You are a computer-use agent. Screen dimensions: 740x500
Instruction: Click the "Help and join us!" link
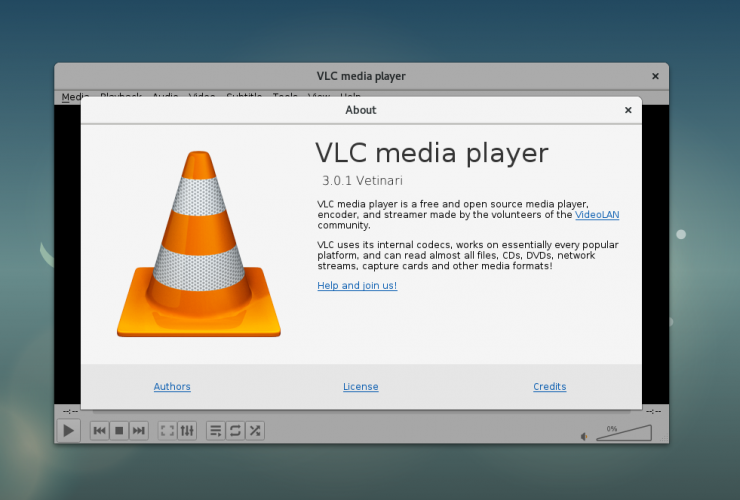pos(357,286)
